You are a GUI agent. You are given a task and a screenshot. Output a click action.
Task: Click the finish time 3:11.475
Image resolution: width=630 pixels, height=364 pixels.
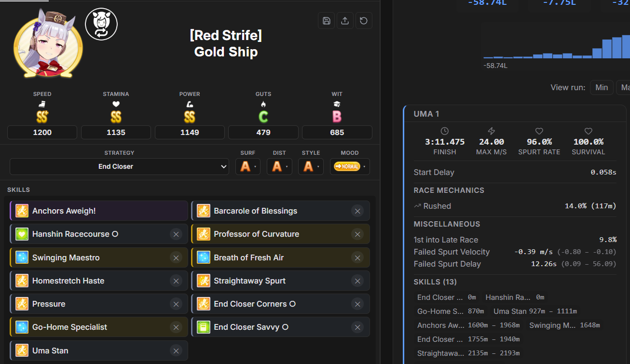click(445, 142)
